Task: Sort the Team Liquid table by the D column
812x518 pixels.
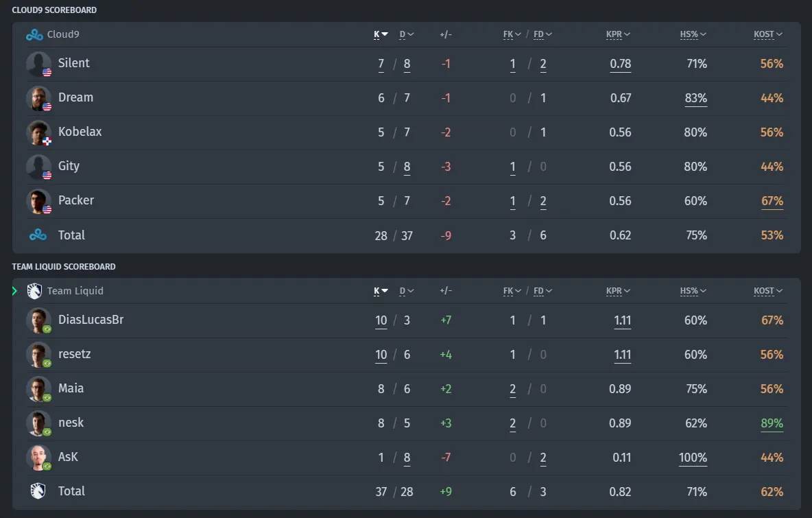Action: pyautogui.click(x=407, y=291)
